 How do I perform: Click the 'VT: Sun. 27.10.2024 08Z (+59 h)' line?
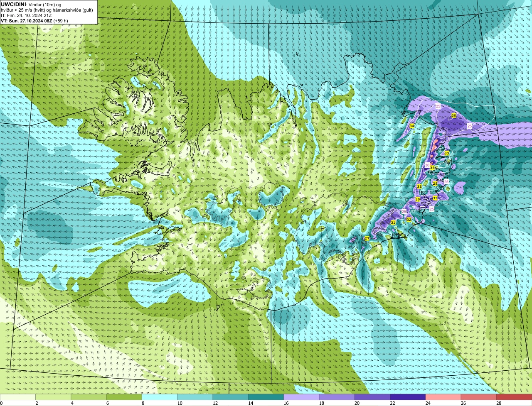(34, 21)
